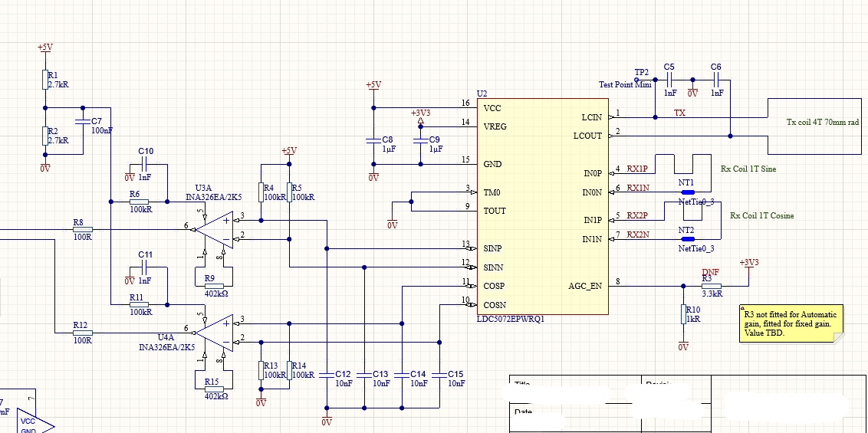Select resistor R12 100R
The width and height of the screenshot is (868, 433).
click(x=83, y=333)
